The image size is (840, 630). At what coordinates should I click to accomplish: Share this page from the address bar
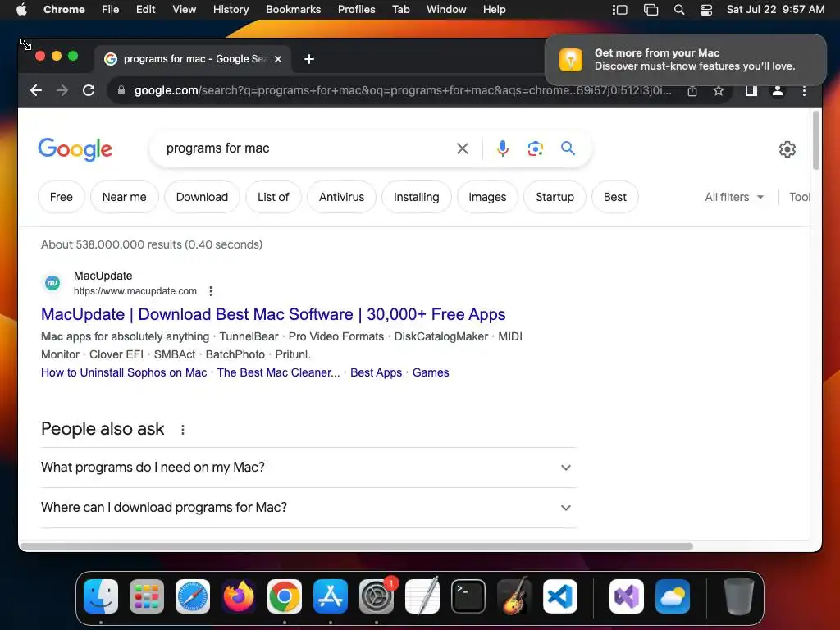tap(692, 91)
